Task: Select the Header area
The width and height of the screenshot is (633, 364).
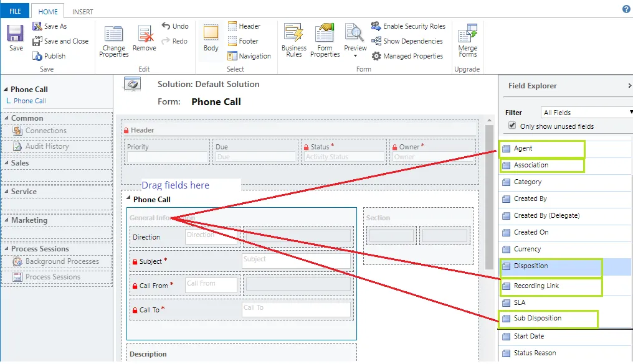Action: click(x=244, y=26)
